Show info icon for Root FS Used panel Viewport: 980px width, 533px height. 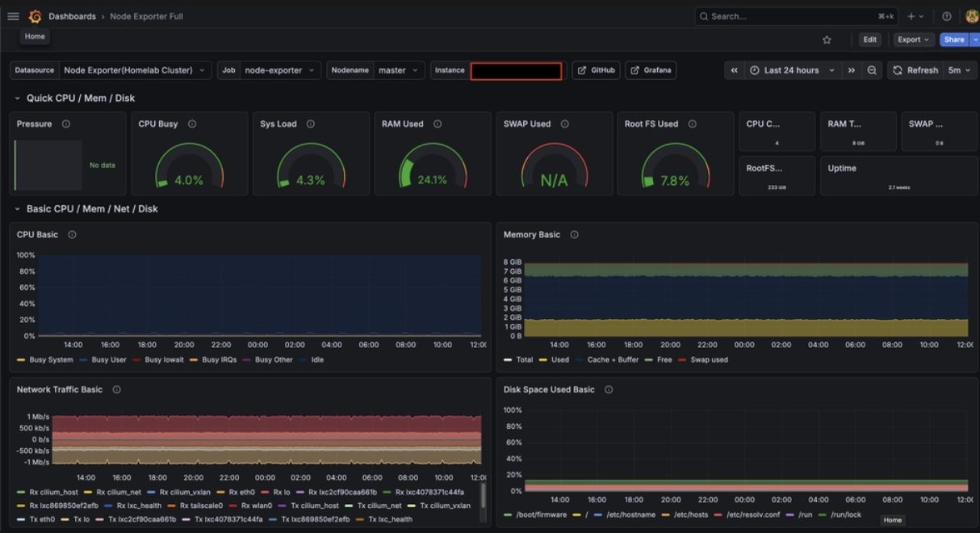point(693,124)
